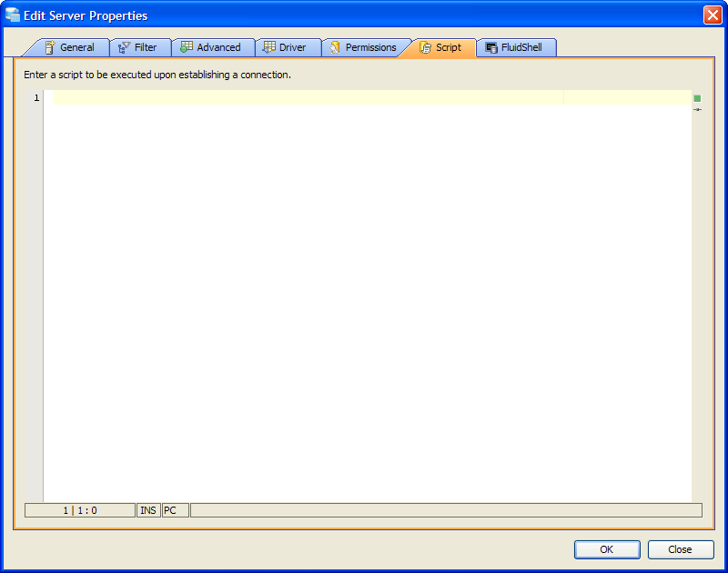Close the Edit Server Properties window
The image size is (728, 573).
[713, 15]
